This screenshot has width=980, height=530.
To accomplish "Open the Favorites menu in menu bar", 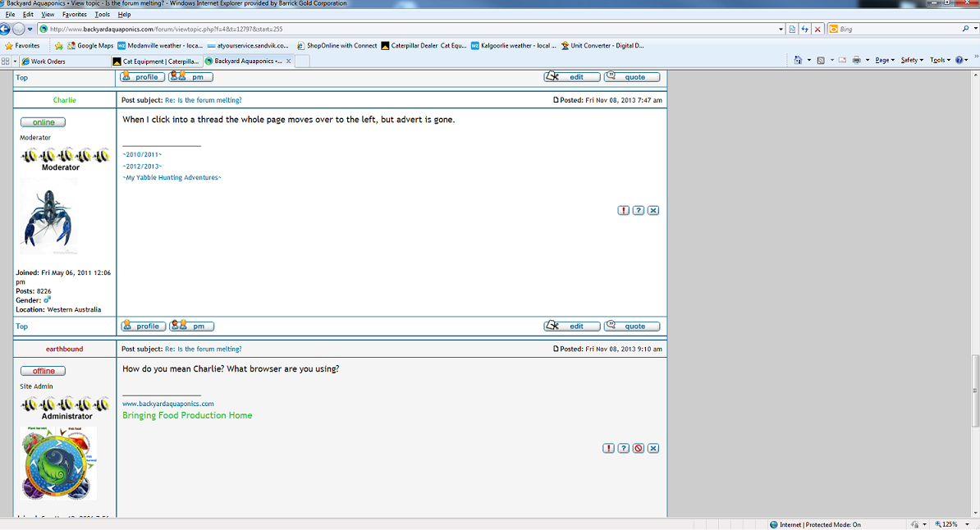I will pyautogui.click(x=75, y=15).
